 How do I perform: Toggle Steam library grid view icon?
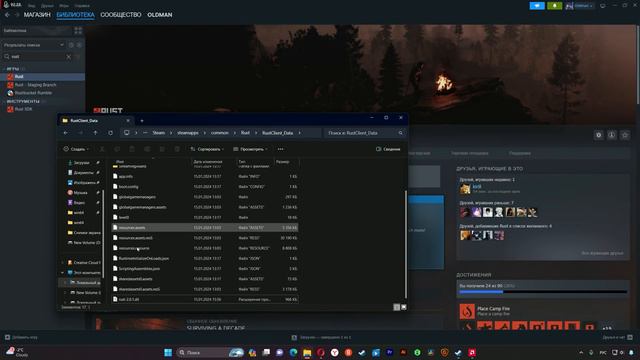pyautogui.click(x=78, y=31)
